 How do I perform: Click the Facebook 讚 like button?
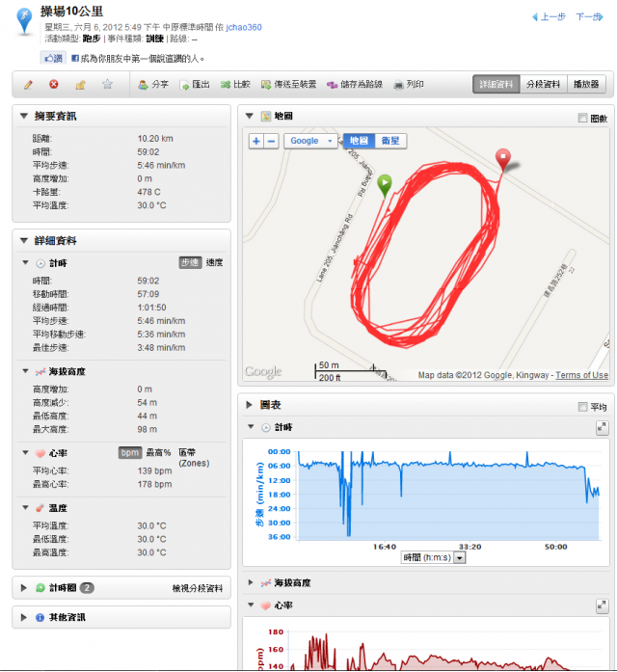click(54, 58)
